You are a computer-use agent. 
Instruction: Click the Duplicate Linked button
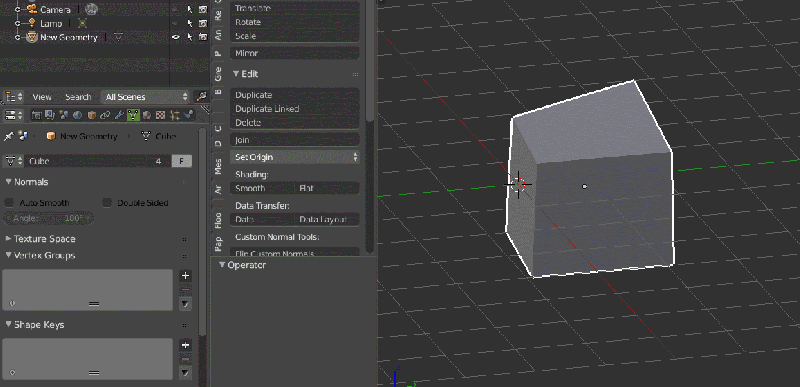(295, 109)
